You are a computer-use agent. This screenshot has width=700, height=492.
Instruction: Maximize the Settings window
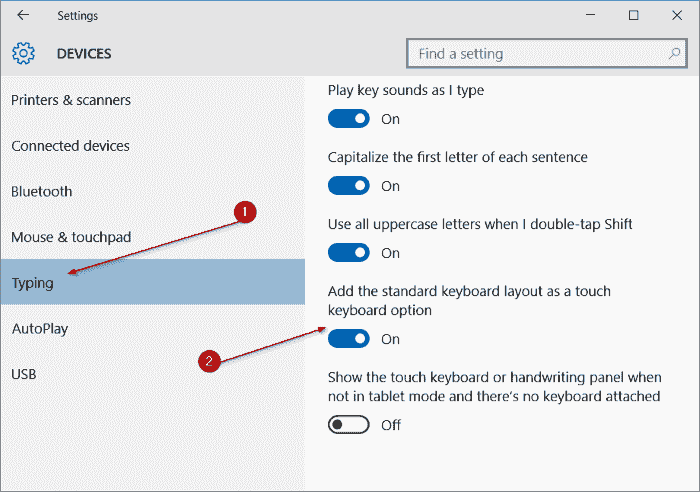point(633,16)
